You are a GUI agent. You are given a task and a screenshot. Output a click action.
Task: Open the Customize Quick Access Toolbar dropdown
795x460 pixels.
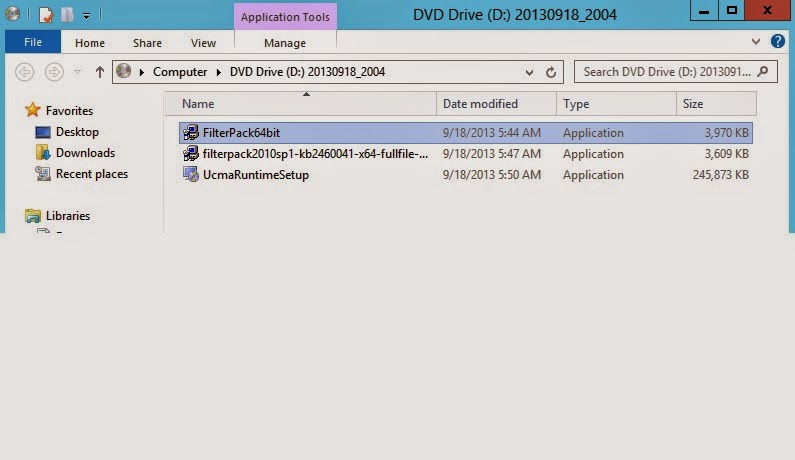click(x=87, y=15)
